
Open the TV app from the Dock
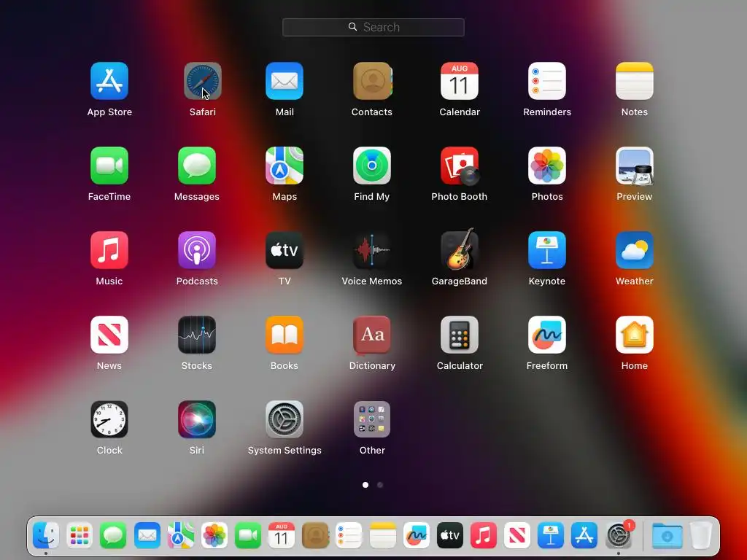click(449, 536)
